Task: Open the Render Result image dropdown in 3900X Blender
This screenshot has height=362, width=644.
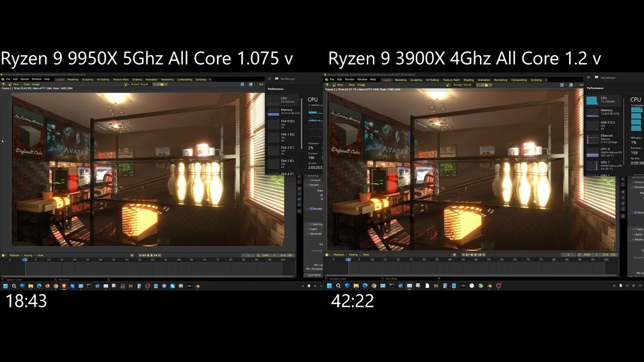Action: pyautogui.click(x=450, y=85)
